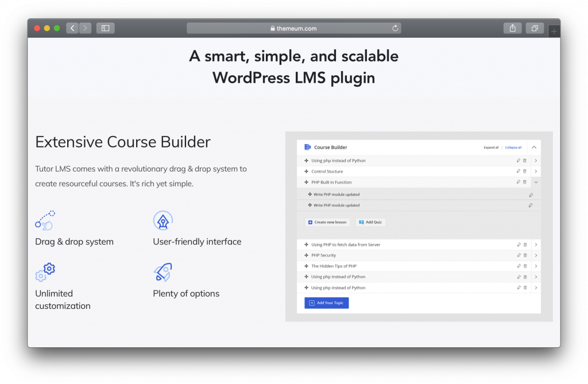This screenshot has height=384, width=588.
Task: Click the "PHP Security" topic title
Action: (x=324, y=255)
